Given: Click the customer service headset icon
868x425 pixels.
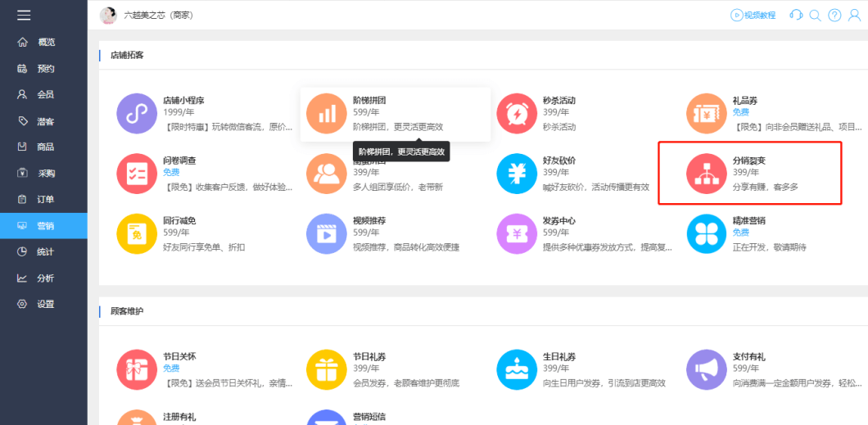Looking at the screenshot, I should (x=796, y=15).
